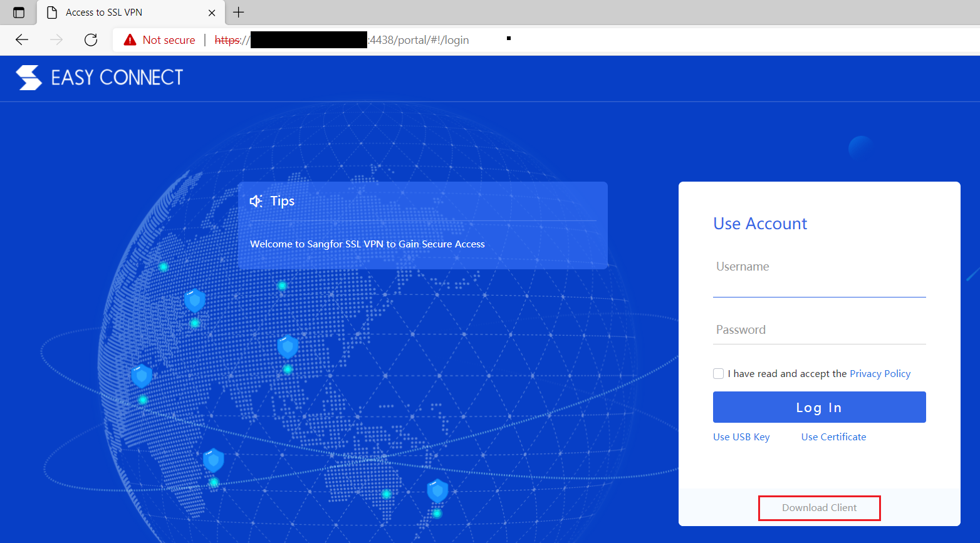
Task: Open the tab layout icon top-left corner
Action: pos(18,13)
